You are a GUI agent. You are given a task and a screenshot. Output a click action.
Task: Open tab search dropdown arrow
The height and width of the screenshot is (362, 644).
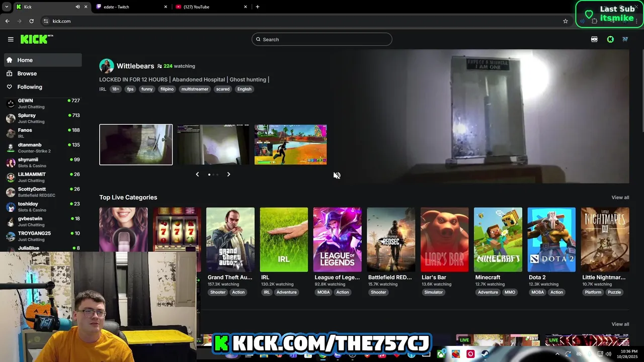[x=7, y=7]
